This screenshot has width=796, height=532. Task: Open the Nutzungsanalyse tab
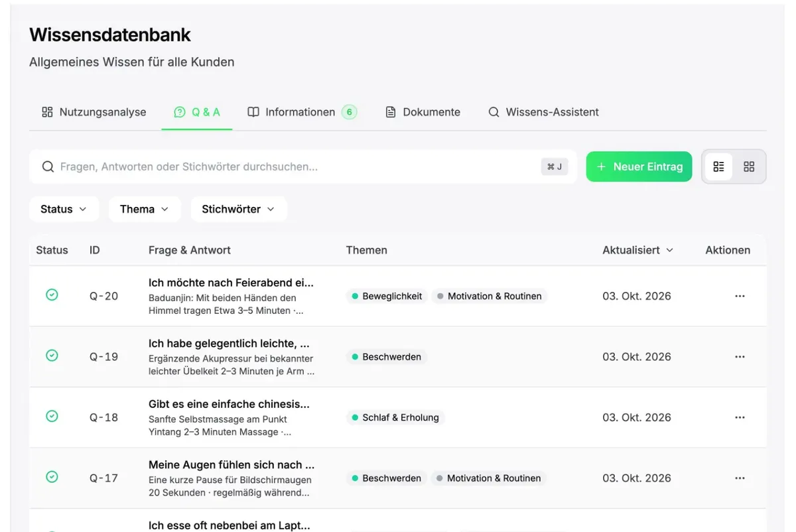(x=94, y=112)
